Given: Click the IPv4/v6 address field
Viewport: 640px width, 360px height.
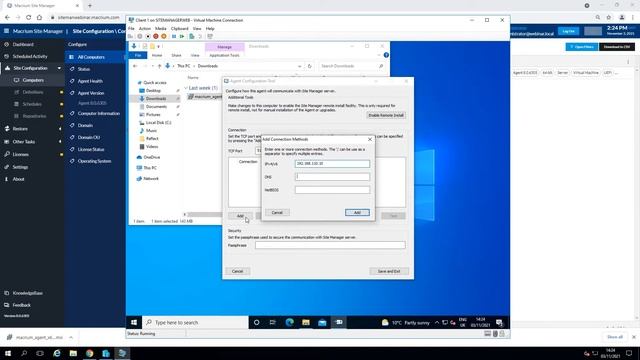Looking at the screenshot, I should click(332, 164).
